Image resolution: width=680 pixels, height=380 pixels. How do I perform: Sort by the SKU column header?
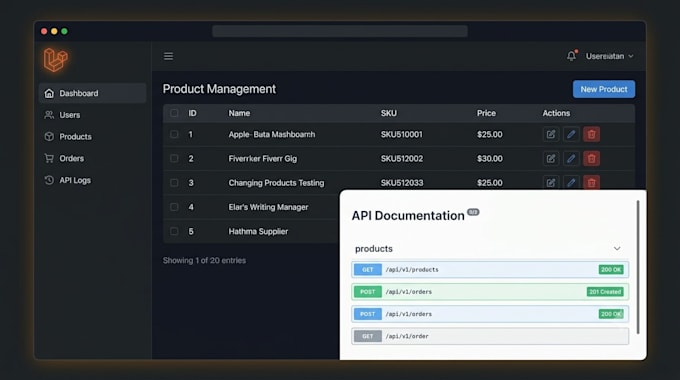(389, 113)
